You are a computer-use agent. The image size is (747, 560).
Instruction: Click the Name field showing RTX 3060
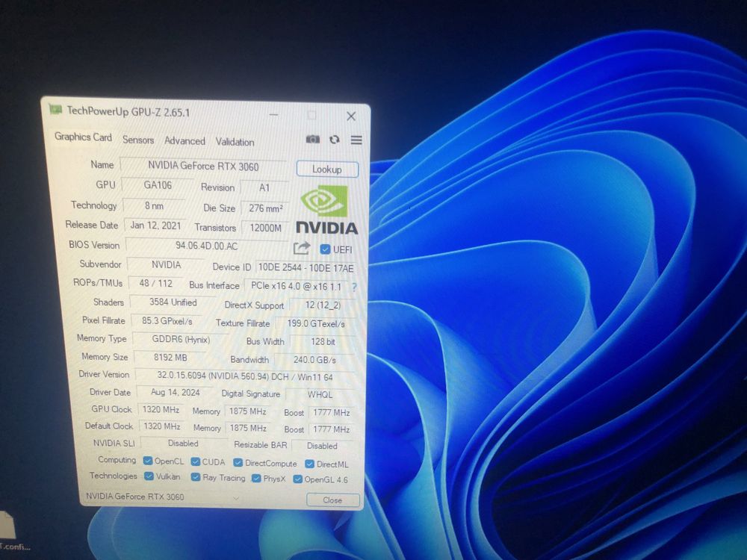click(203, 167)
